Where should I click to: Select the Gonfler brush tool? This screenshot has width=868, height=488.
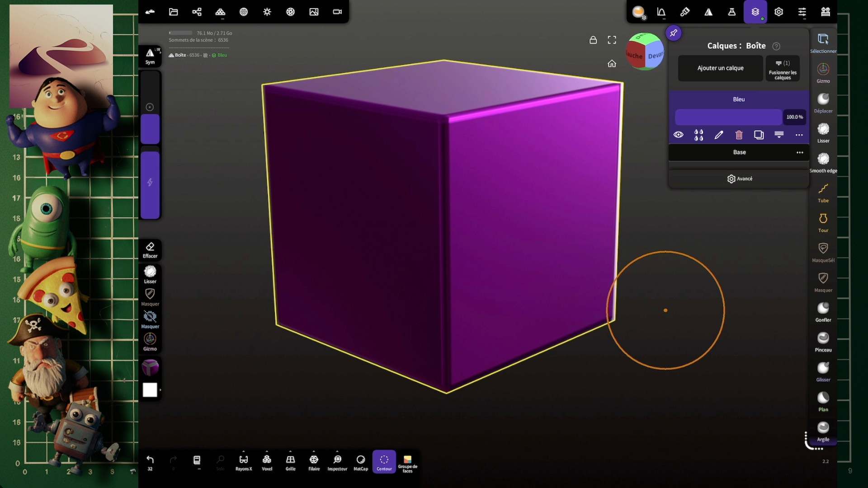tap(823, 312)
